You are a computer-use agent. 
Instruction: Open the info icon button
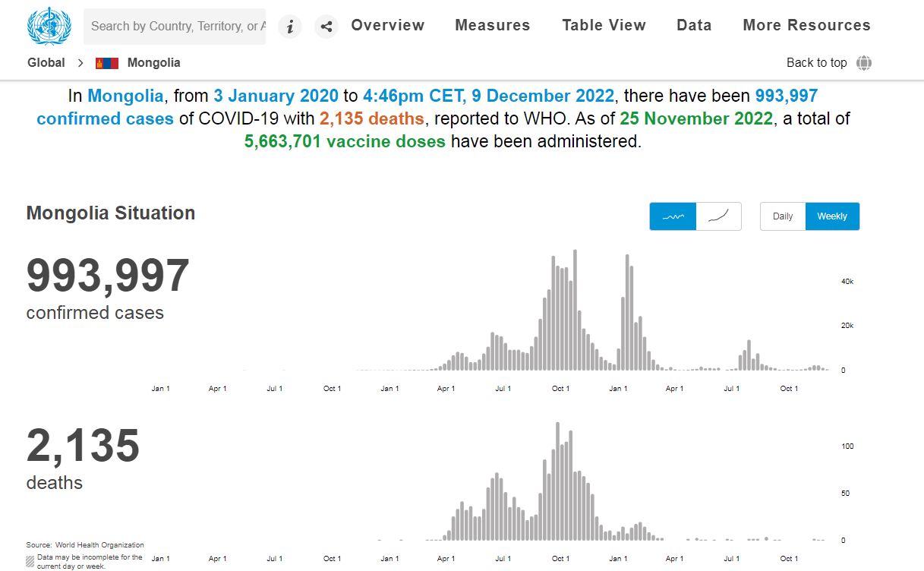pyautogui.click(x=290, y=27)
